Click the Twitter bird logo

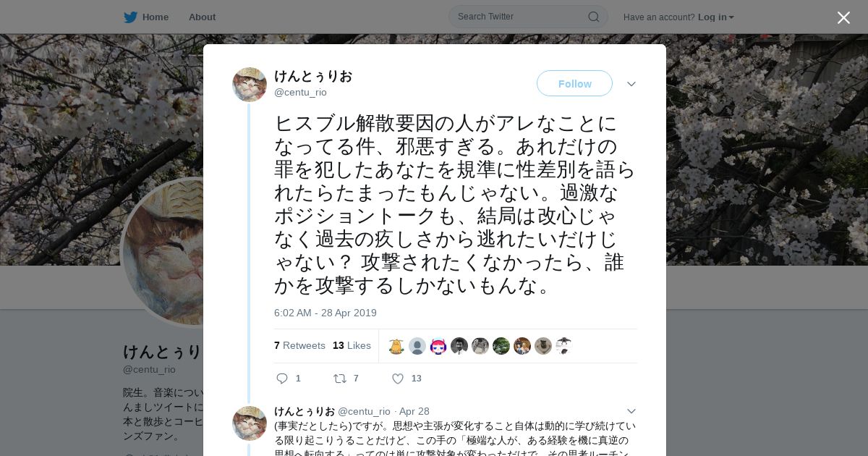coord(130,17)
